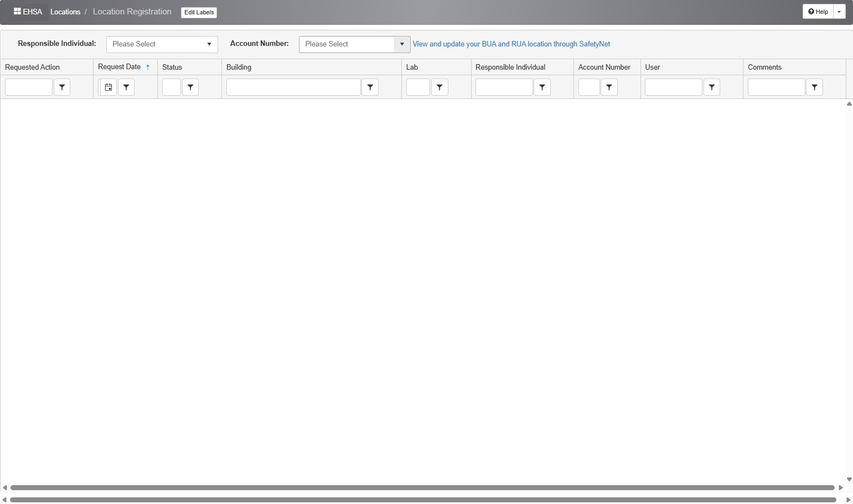
Task: Click the grid's vertical scroll down arrow
Action: (849, 480)
